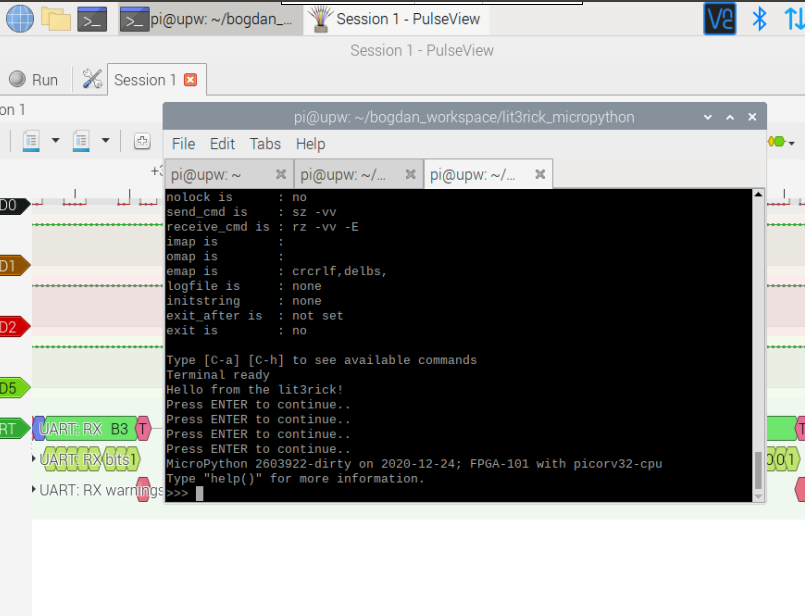Click the UART: RX bits annotation
This screenshot has height=616, width=805.
90,459
